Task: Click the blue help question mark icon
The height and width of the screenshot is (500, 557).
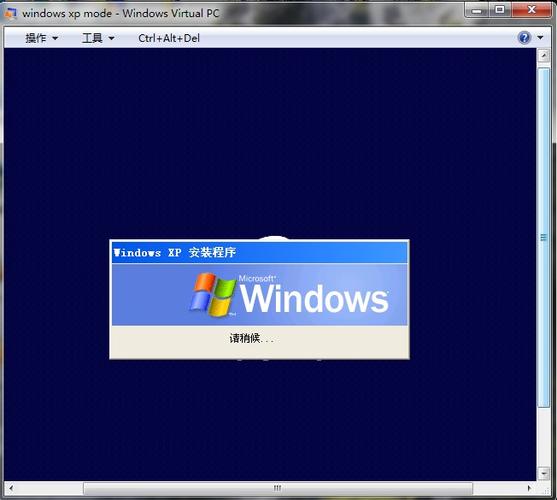Action: [x=524, y=38]
